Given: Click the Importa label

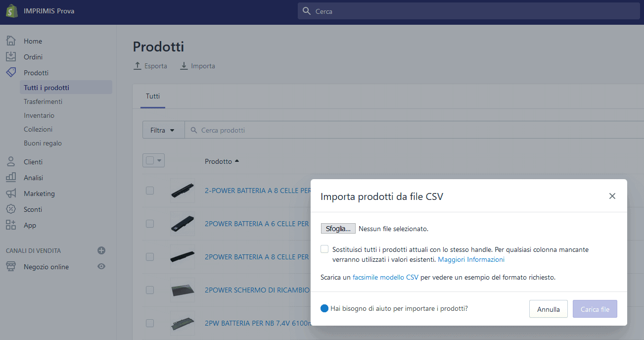Looking at the screenshot, I should pos(203,66).
